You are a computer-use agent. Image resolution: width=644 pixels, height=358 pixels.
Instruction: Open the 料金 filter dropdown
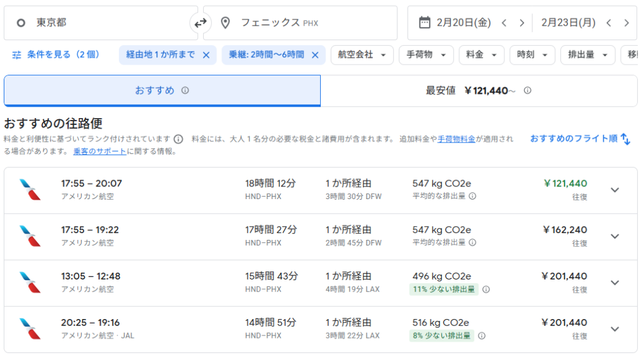click(481, 55)
